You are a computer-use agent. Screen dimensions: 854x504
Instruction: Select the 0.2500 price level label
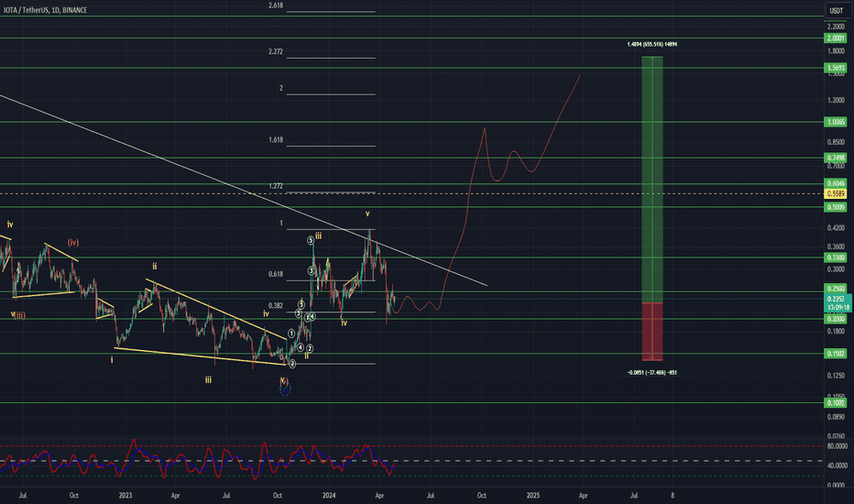(836, 289)
